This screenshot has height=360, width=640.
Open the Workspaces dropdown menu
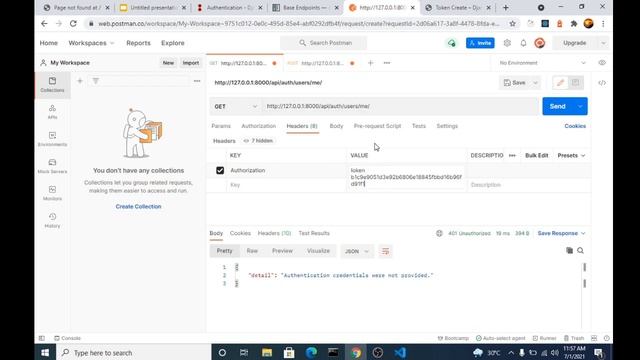click(x=91, y=43)
